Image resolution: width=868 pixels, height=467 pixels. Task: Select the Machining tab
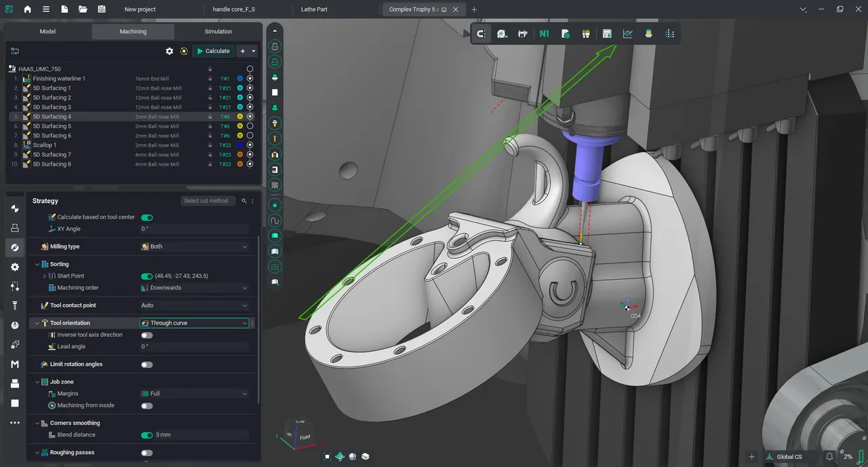133,31
